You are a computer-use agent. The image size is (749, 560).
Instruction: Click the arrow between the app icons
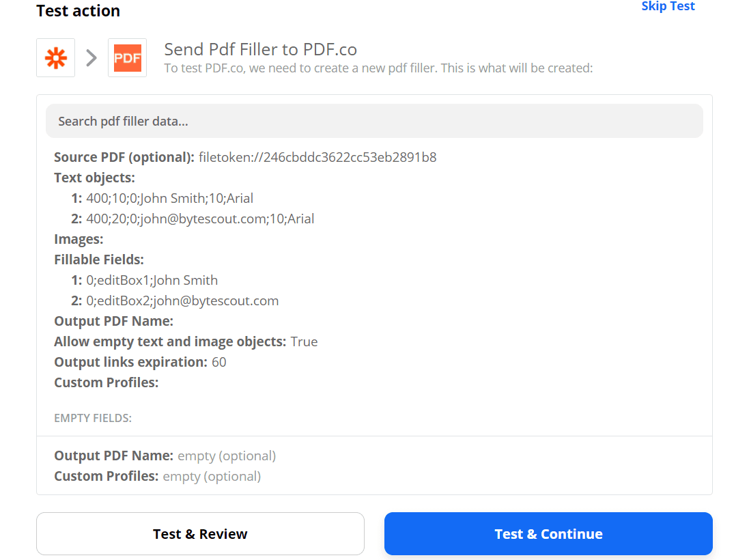point(91,57)
